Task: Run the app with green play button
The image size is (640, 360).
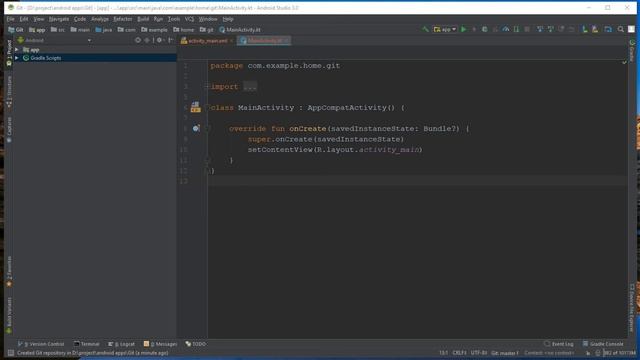Action: pyautogui.click(x=464, y=29)
